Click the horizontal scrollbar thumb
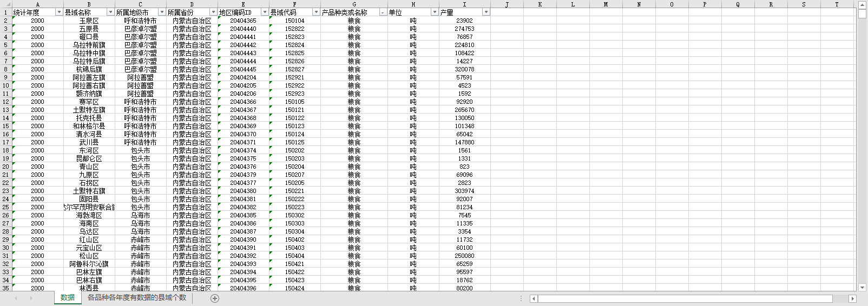Screen dimensions: 868x306 (685, 298)
